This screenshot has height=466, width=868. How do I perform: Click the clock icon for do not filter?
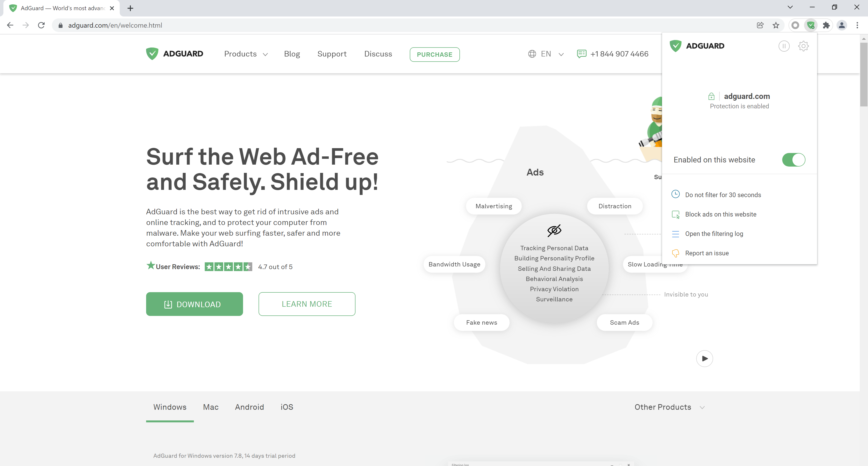[676, 194]
